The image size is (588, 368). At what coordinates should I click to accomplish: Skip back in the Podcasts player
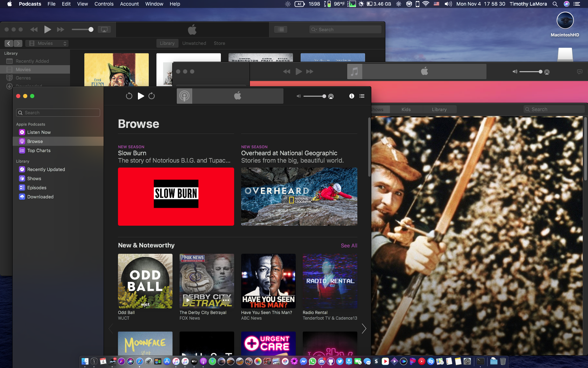[129, 96]
